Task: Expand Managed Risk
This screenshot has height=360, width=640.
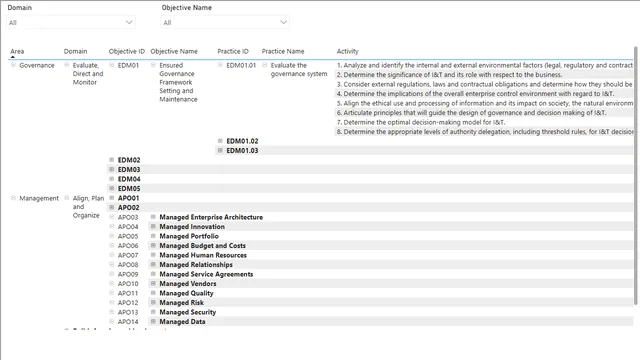Action: 153,302
